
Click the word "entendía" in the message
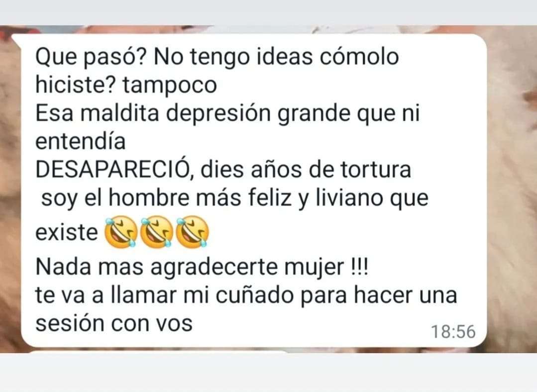[x=81, y=141]
